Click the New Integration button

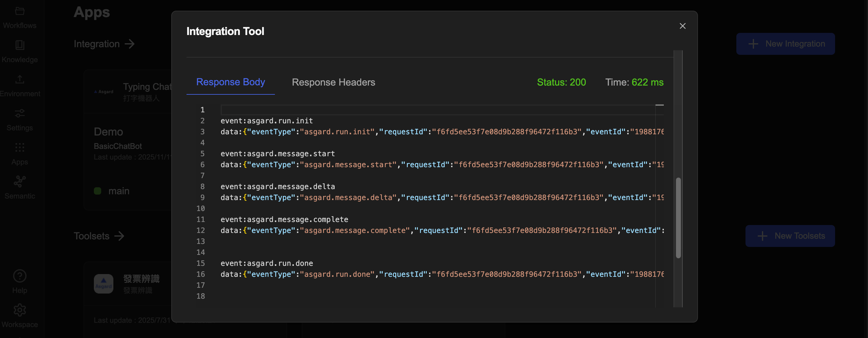[785, 44]
